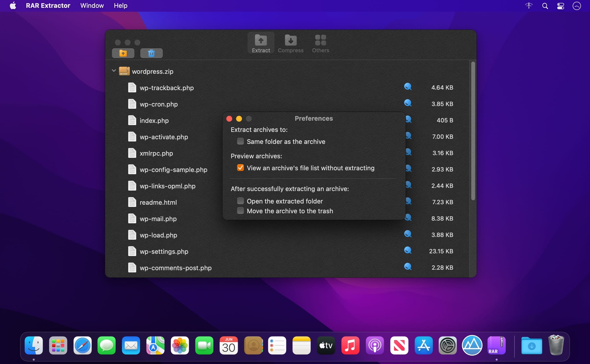Preview wp-comments-post.php with Quick Look icon
The image size is (590, 364).
coord(408,267)
